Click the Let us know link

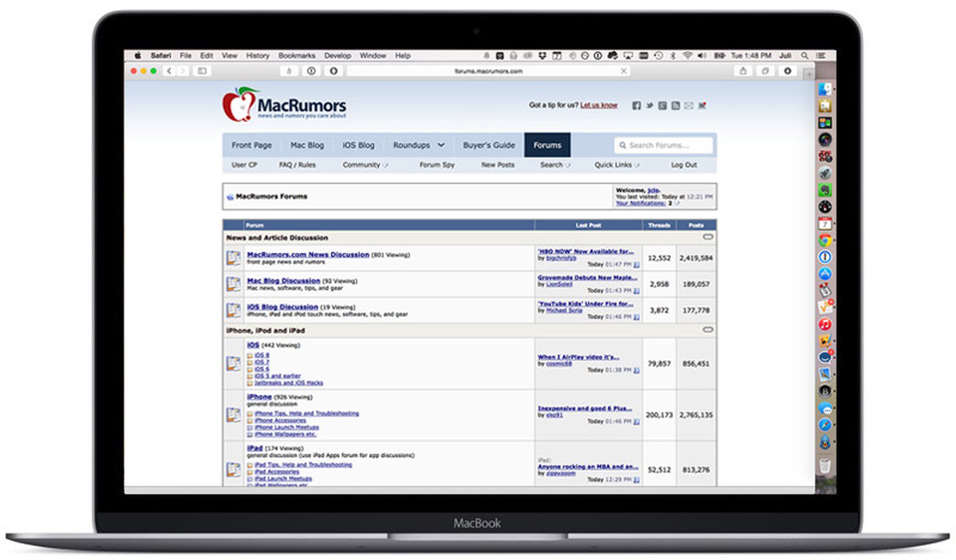point(599,105)
